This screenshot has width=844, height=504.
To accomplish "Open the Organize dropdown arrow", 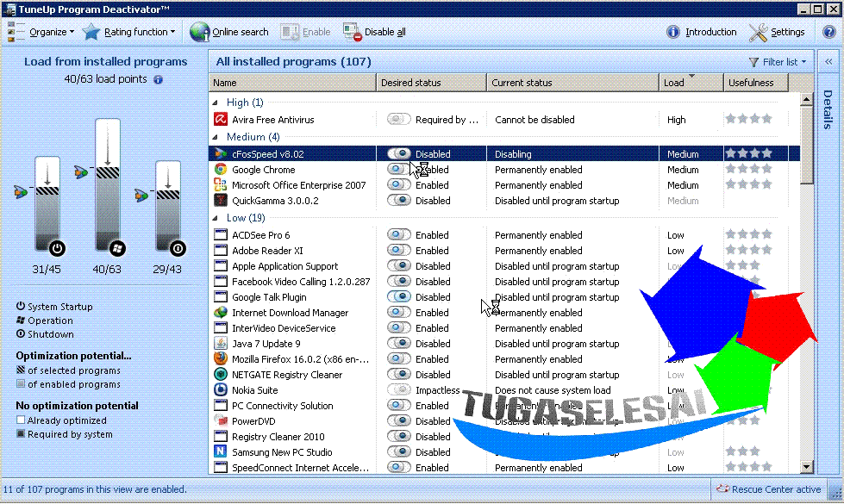I will click(x=72, y=32).
